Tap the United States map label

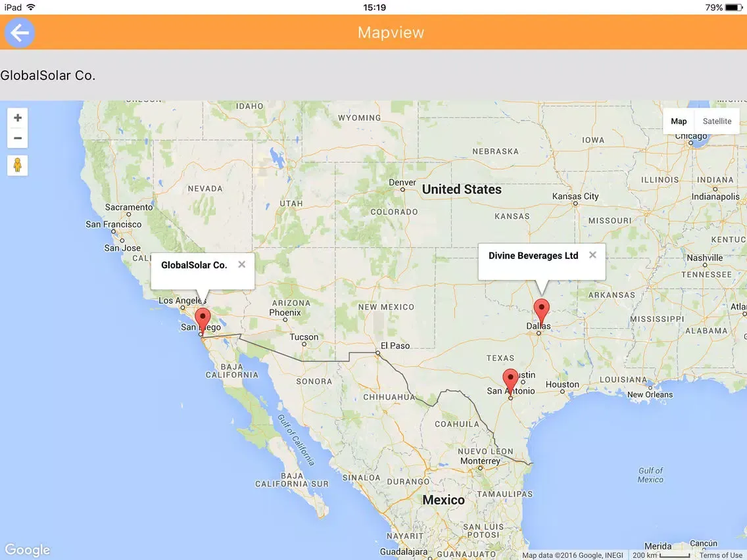click(x=462, y=189)
